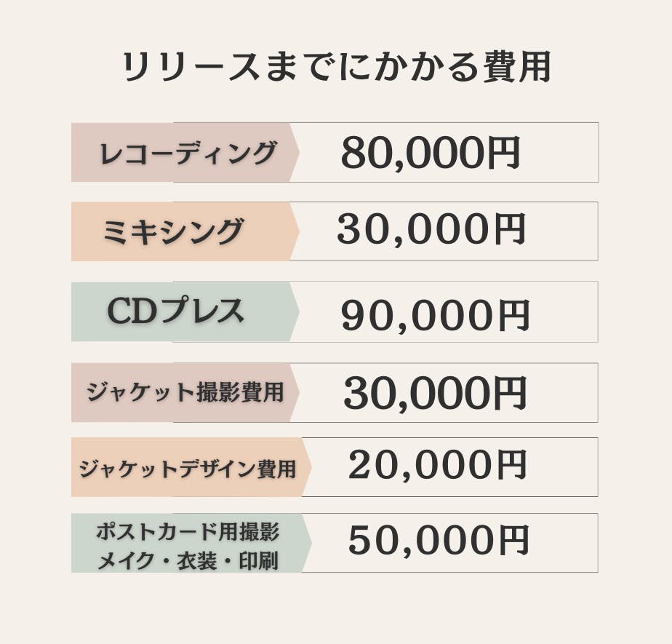The width and height of the screenshot is (672, 644).
Task: Click the メイク・衣装・印刷 text line
Action: [188, 561]
